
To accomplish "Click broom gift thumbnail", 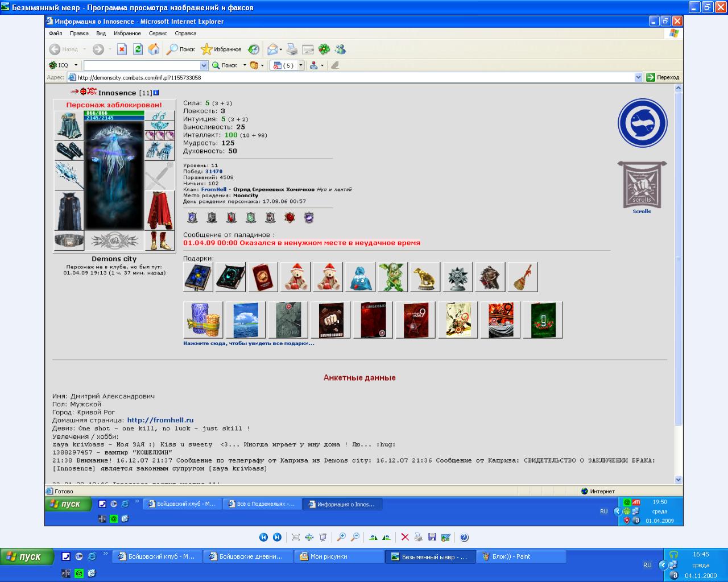I will pyautogui.click(x=522, y=277).
